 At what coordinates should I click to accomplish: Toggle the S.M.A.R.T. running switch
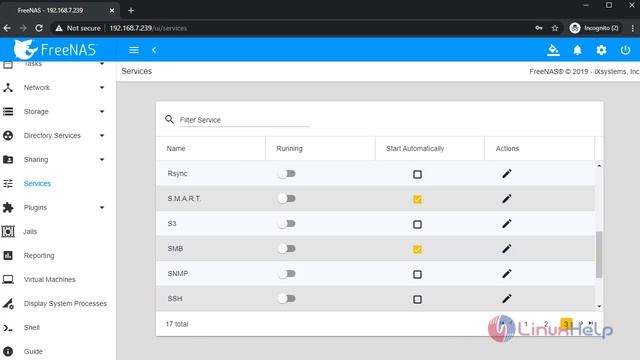tap(287, 199)
